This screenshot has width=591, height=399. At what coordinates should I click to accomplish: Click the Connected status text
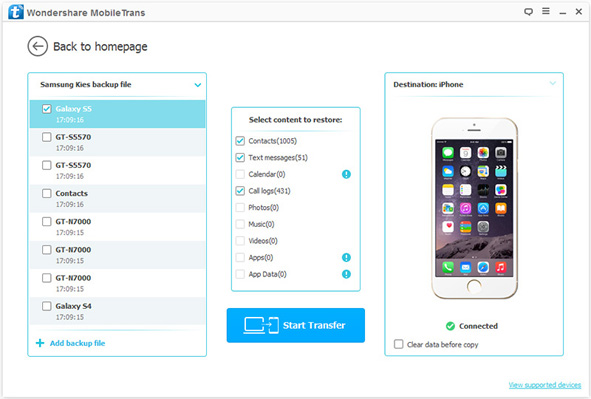(478, 326)
